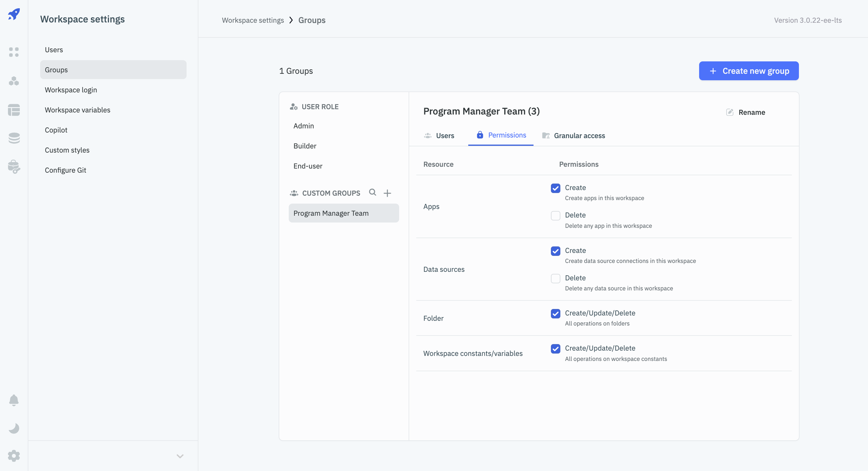
Task: Enable Delete permission for data sources
Action: coord(555,278)
